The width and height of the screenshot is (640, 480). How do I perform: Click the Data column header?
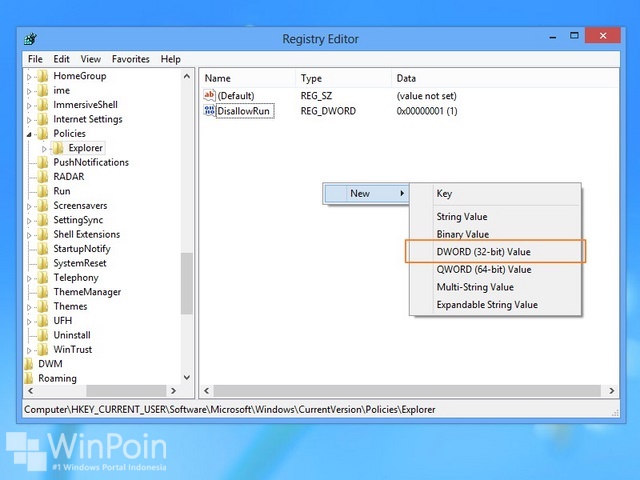click(505, 78)
